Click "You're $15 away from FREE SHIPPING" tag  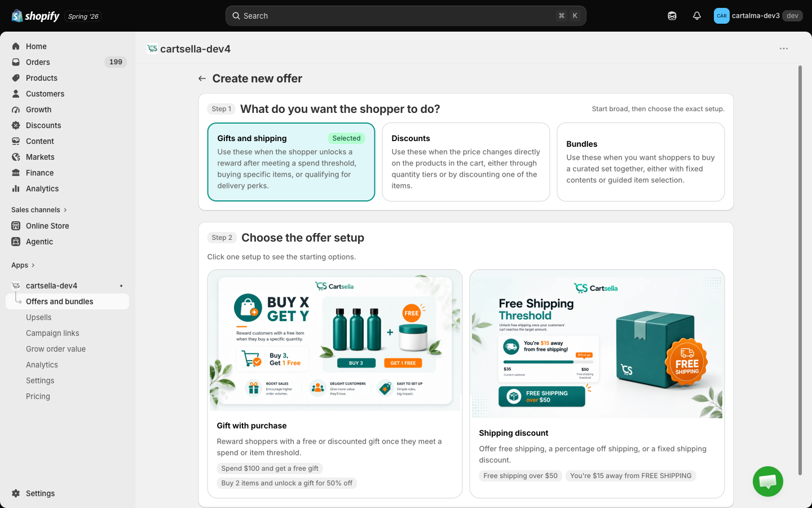[630, 476]
